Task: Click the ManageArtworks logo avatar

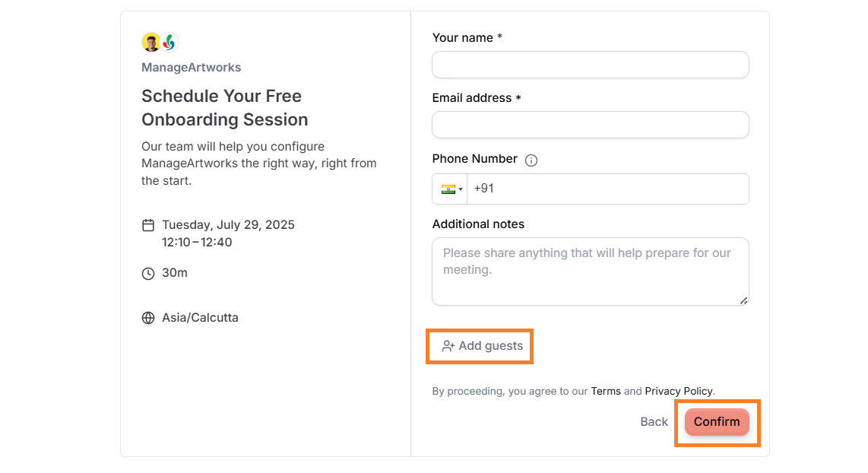Action: pyautogui.click(x=169, y=42)
